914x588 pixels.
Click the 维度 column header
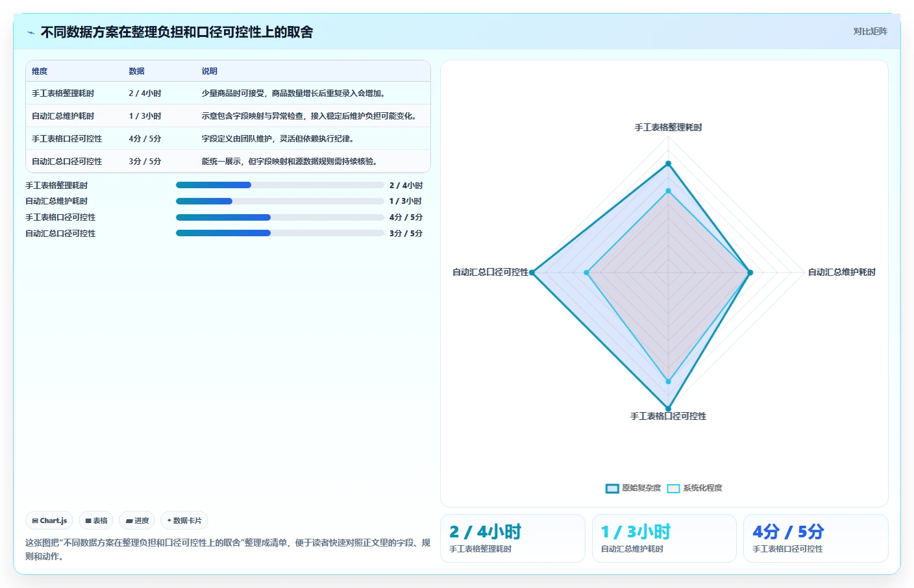coord(40,71)
